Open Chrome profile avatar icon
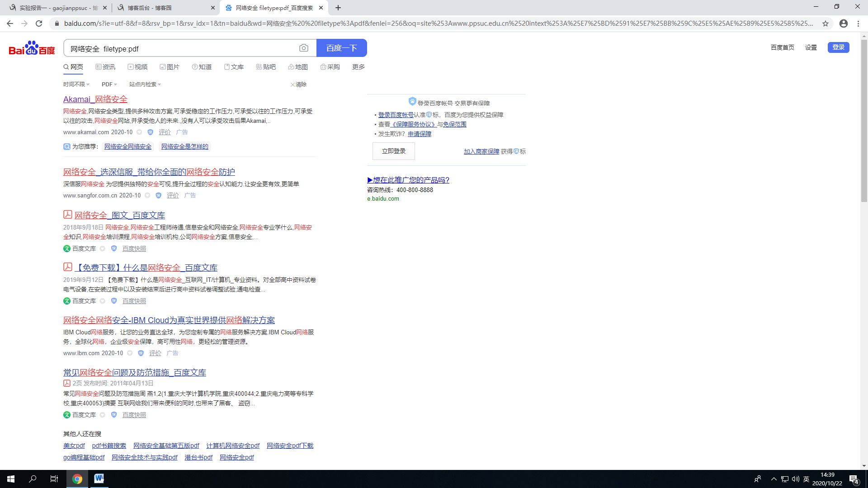Viewport: 868px width, 488px height. 843,23
